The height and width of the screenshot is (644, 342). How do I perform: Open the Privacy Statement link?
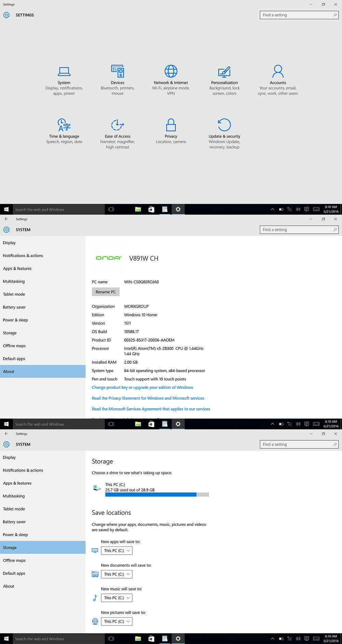pos(148,398)
